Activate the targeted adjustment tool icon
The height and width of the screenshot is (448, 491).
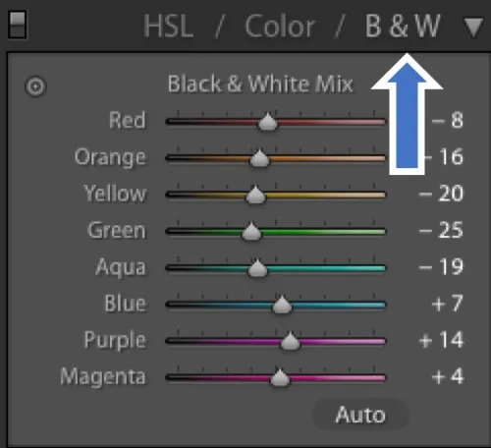(x=35, y=86)
